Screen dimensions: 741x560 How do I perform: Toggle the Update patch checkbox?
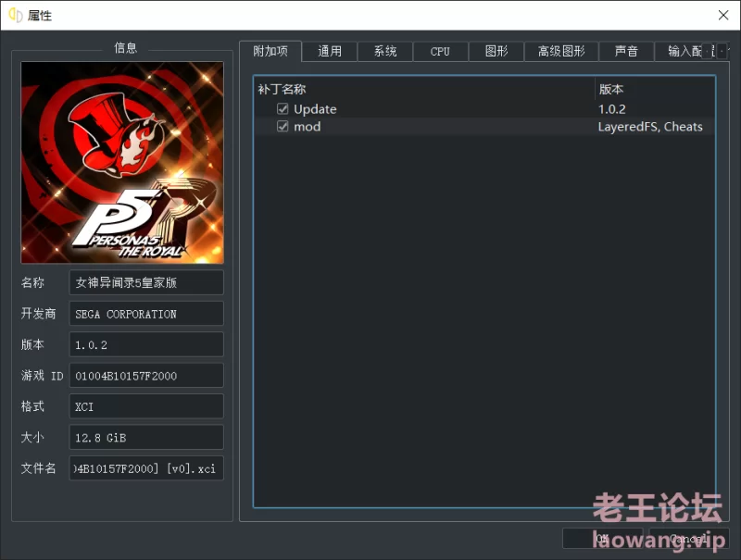click(283, 109)
